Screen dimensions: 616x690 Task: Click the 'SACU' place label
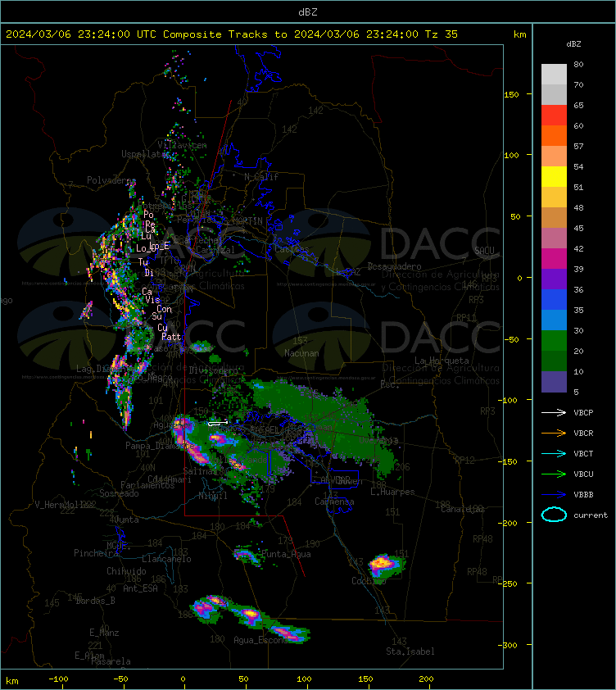(x=484, y=251)
